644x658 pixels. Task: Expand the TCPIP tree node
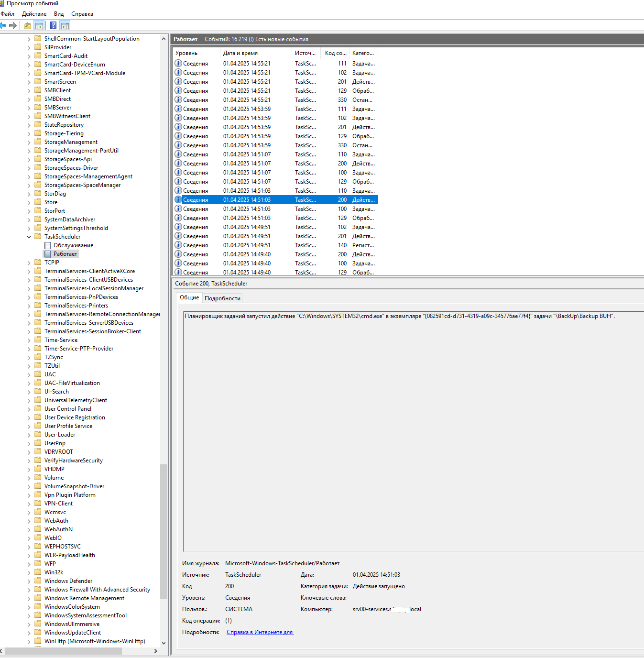[29, 263]
